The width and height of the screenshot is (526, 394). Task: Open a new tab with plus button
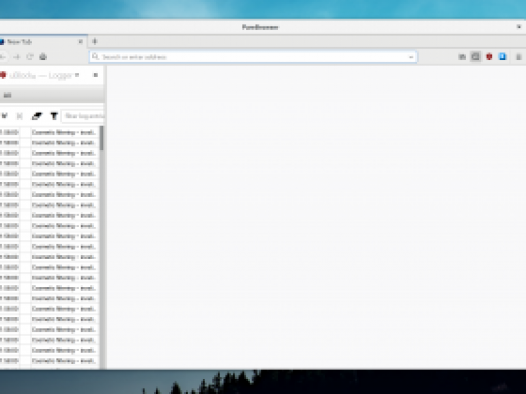95,42
